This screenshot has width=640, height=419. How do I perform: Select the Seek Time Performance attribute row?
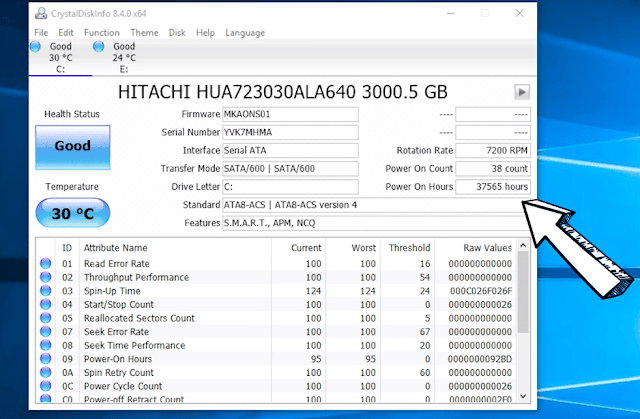pos(276,345)
